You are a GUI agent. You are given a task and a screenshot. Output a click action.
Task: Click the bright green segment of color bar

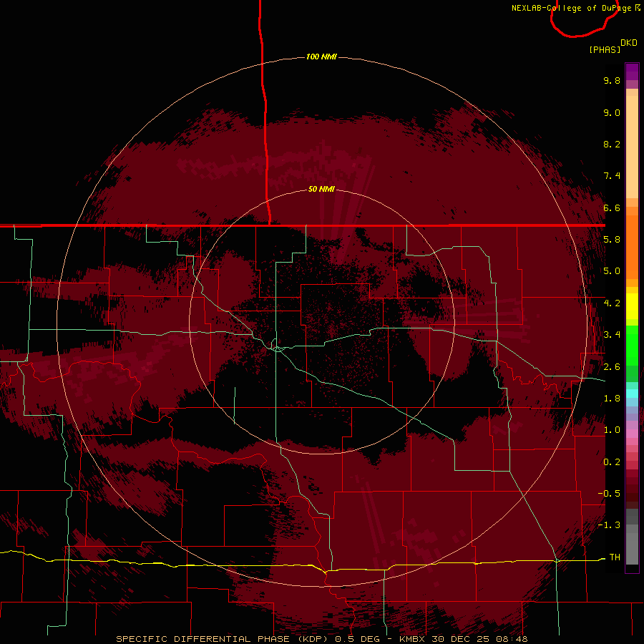(632, 346)
